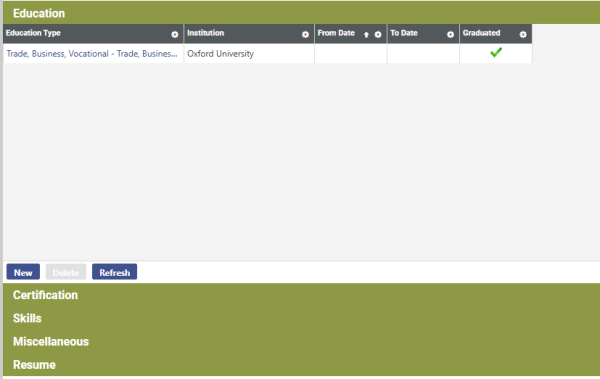Click the disabled Delete button
Image resolution: width=600 pixels, height=379 pixels.
(66, 272)
